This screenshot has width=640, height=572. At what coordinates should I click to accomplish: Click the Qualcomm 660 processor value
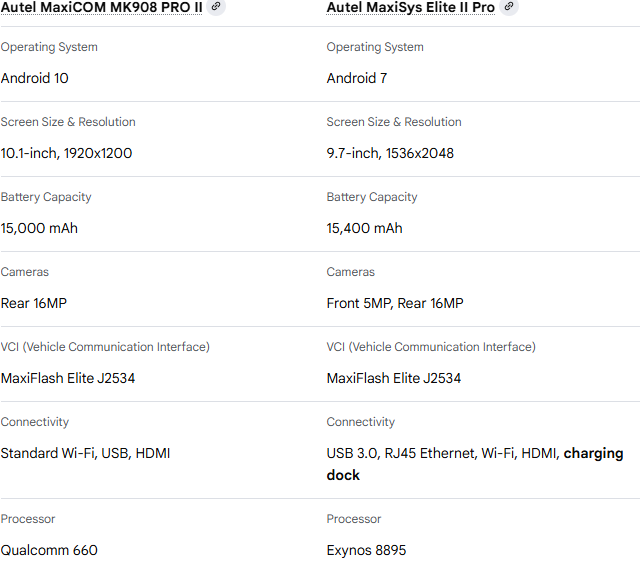pos(49,550)
